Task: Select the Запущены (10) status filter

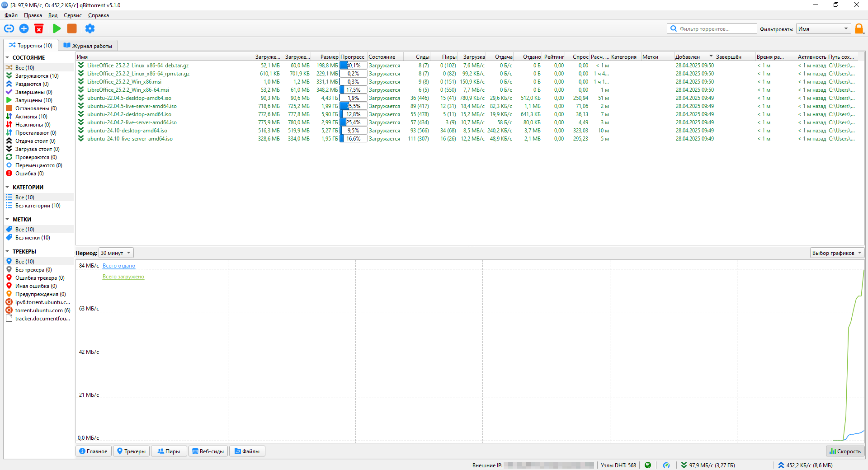Action: 39,100
